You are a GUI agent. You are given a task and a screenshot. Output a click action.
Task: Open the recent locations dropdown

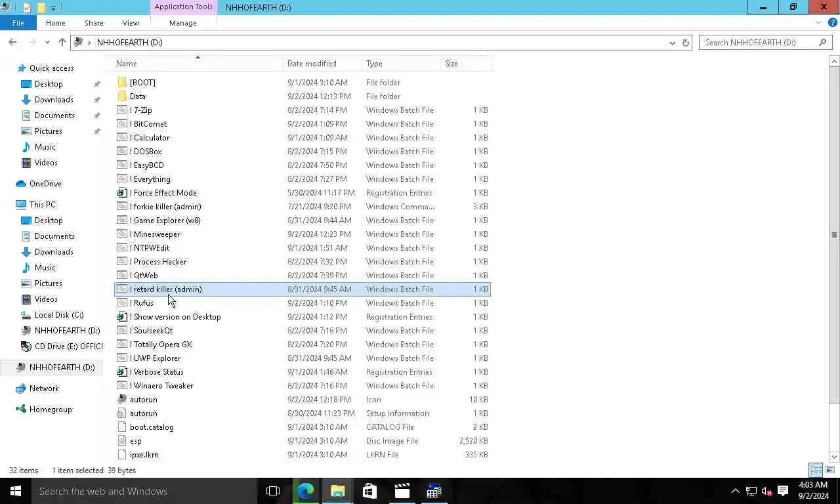tap(47, 42)
